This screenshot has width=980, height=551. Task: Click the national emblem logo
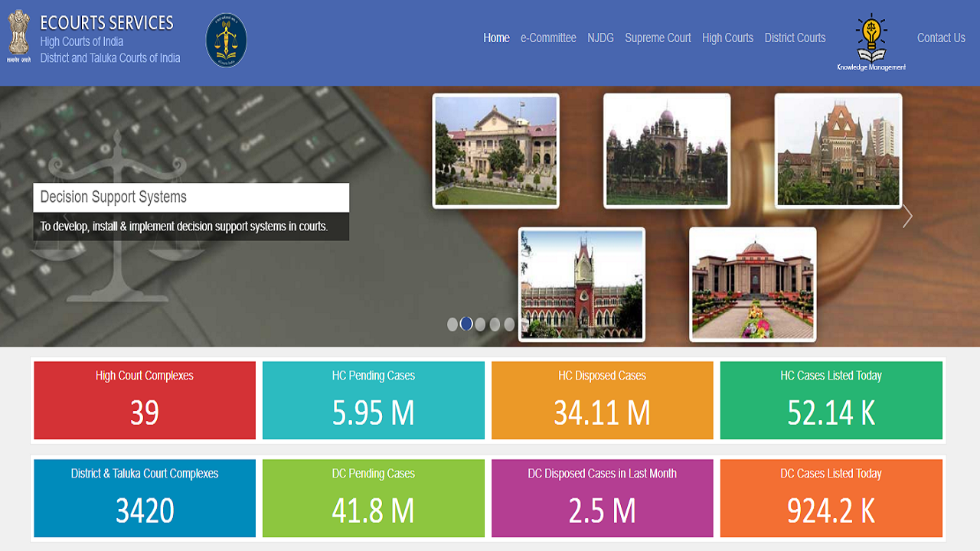pyautogui.click(x=19, y=37)
